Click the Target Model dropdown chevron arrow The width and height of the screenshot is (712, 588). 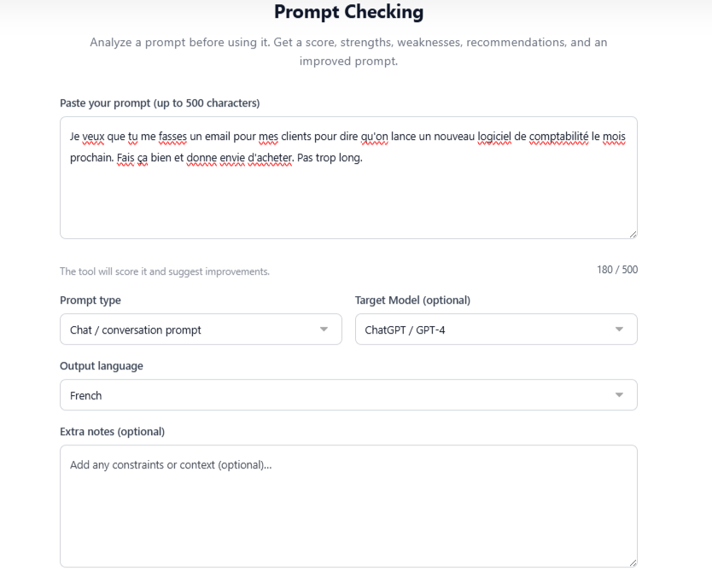(x=619, y=329)
